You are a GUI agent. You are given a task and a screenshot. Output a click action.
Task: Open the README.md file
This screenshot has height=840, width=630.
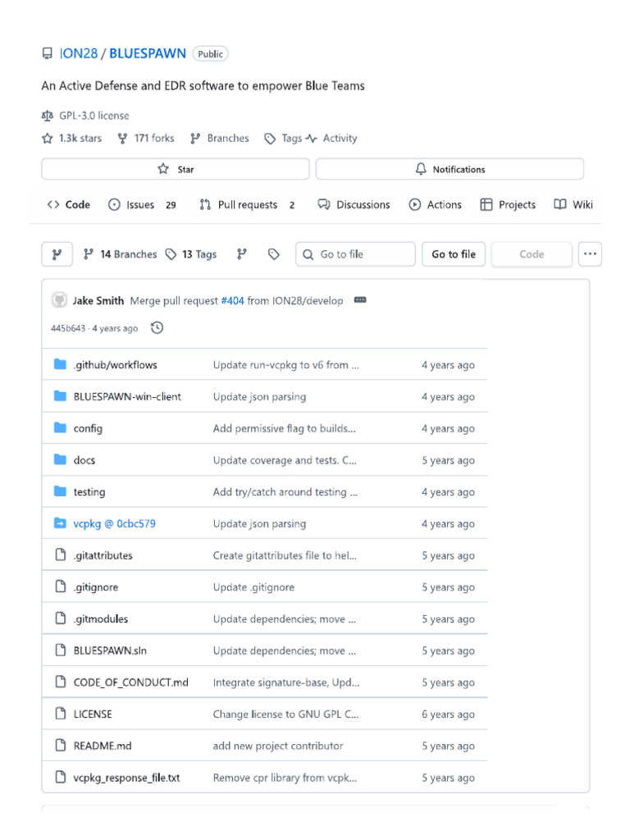click(103, 746)
